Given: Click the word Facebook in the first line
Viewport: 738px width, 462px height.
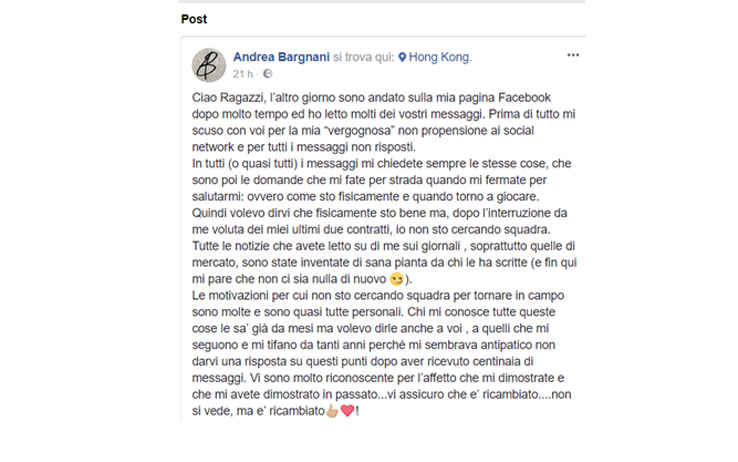Looking at the screenshot, I should 524,97.
